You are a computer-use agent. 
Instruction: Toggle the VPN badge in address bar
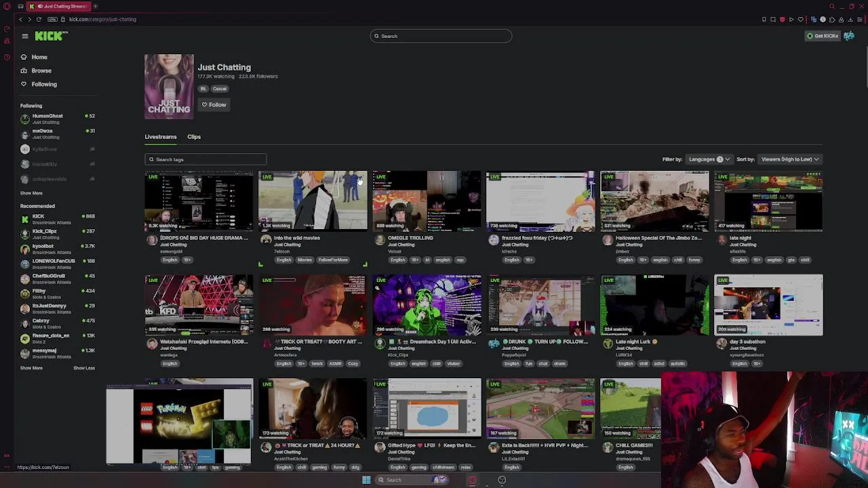pos(53,19)
